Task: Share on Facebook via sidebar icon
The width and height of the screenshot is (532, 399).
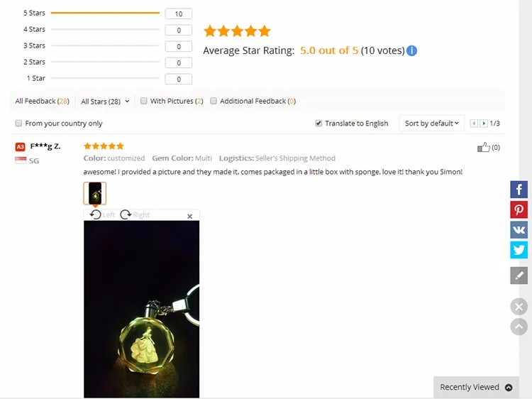Action: pos(519,190)
